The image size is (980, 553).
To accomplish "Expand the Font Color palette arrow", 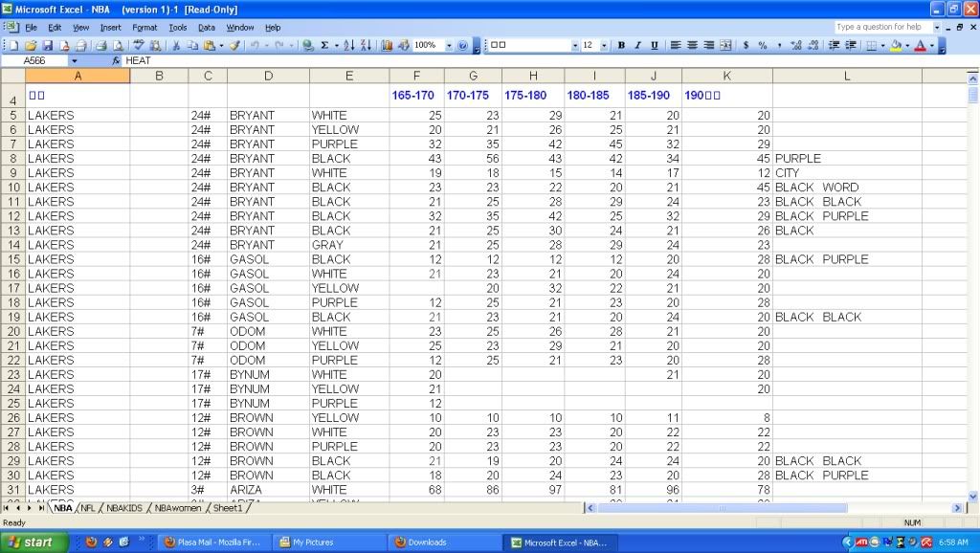I will pyautogui.click(x=932, y=45).
